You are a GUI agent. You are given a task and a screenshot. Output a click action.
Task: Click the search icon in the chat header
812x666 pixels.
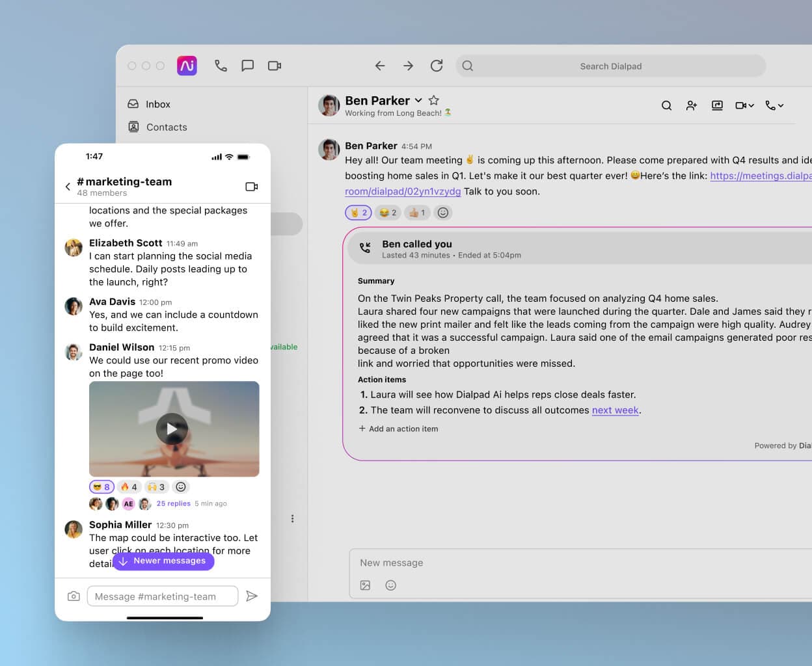pyautogui.click(x=666, y=105)
